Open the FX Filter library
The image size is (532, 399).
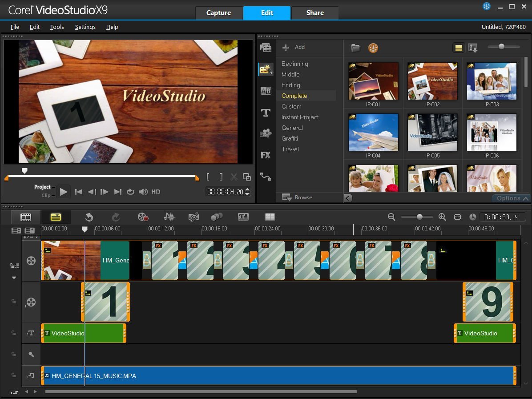(x=266, y=155)
